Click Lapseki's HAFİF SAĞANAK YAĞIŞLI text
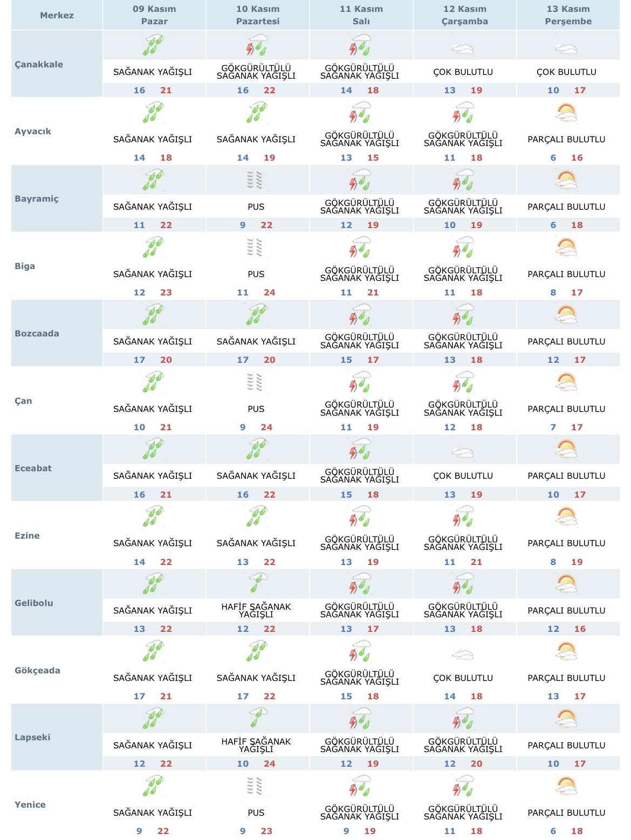631x840 pixels. click(x=256, y=745)
